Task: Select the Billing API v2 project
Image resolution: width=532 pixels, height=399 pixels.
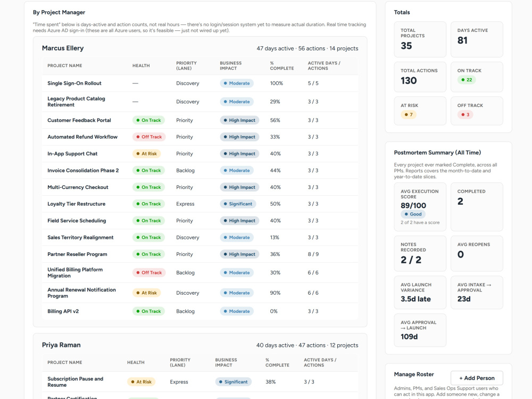Action: pos(63,311)
